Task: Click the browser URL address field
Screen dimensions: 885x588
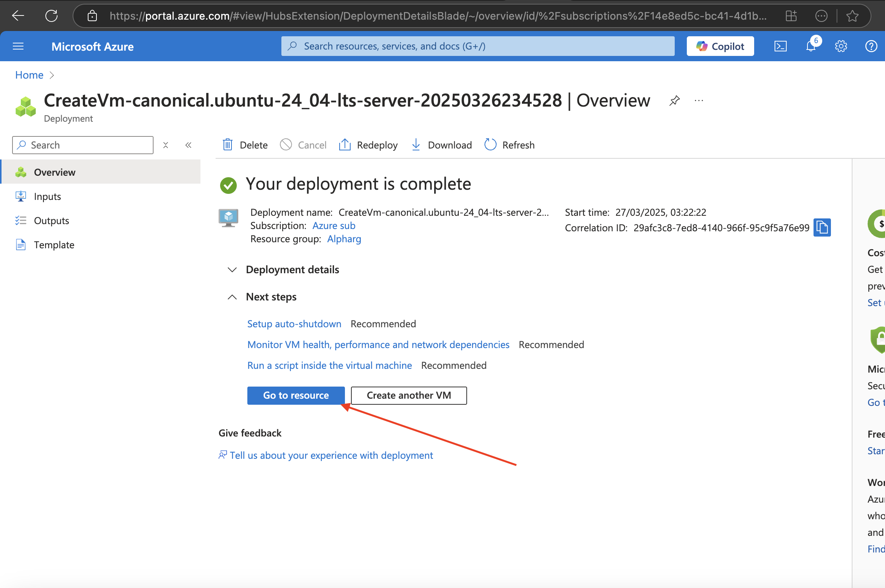Action: point(438,16)
